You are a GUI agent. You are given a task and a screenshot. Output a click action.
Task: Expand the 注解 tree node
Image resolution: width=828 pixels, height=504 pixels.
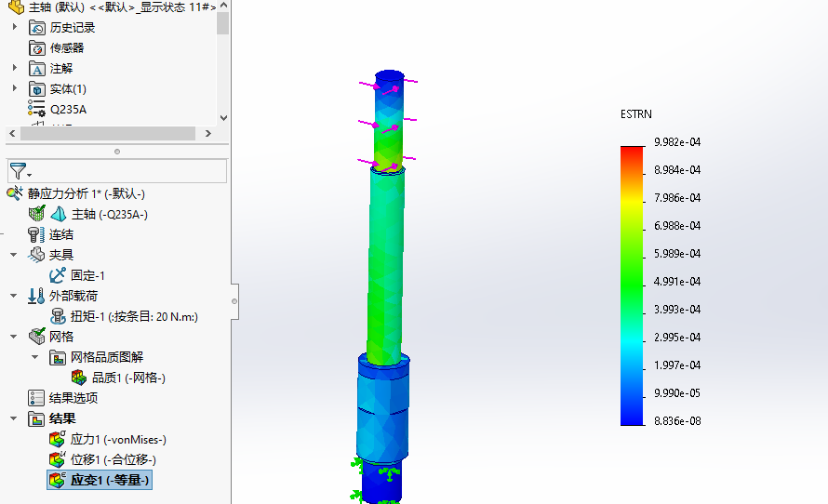coord(15,68)
